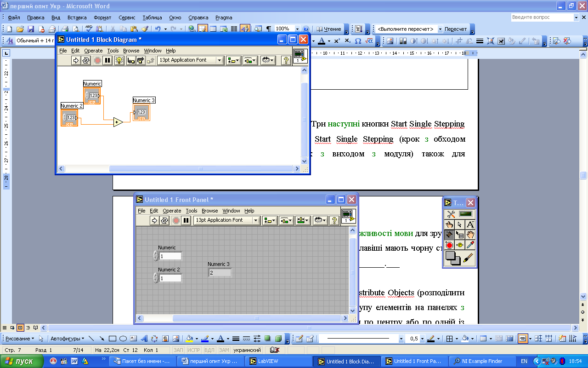Click Run Continuously in Front Panel toolbar
Screen dimensions: 588x368
click(x=164, y=220)
